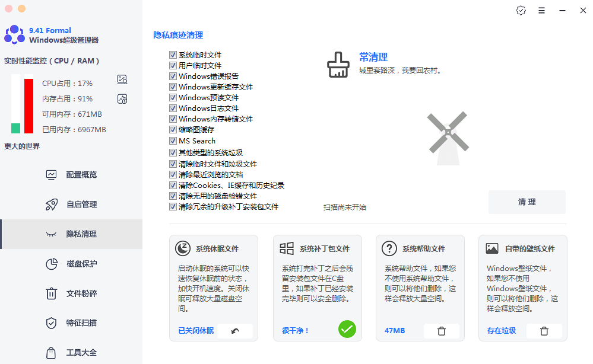Click the skin/badge icon in title bar
The image size is (593, 364).
point(521,10)
